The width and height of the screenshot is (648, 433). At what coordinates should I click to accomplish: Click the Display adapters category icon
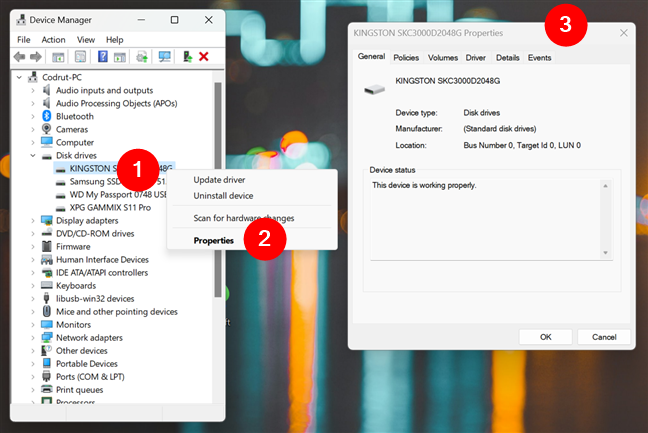47,220
